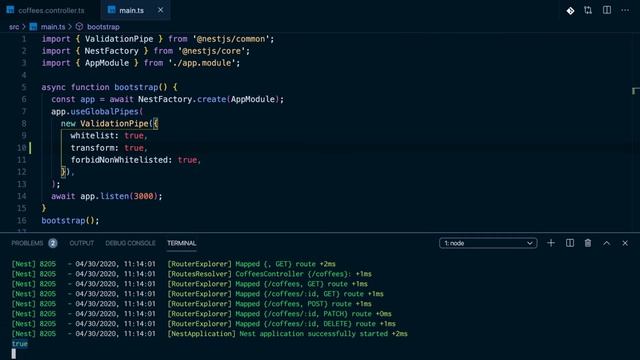Click the bootstrap breadcrumb symbol

click(x=103, y=27)
